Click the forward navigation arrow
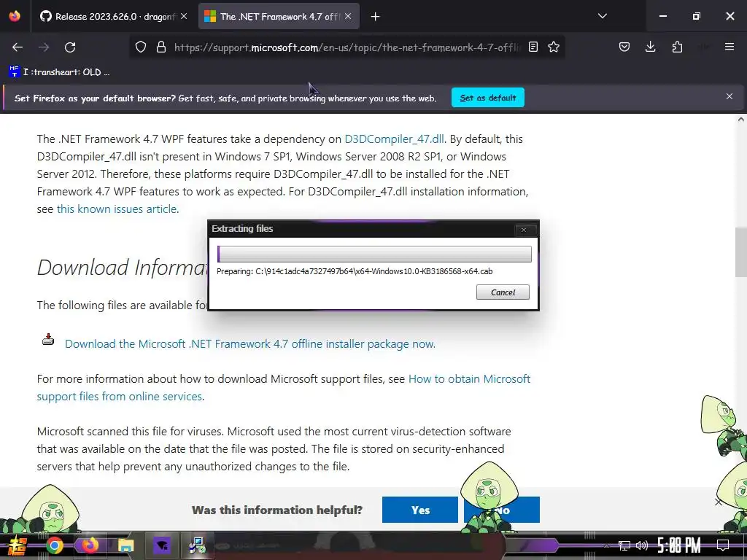 click(44, 47)
